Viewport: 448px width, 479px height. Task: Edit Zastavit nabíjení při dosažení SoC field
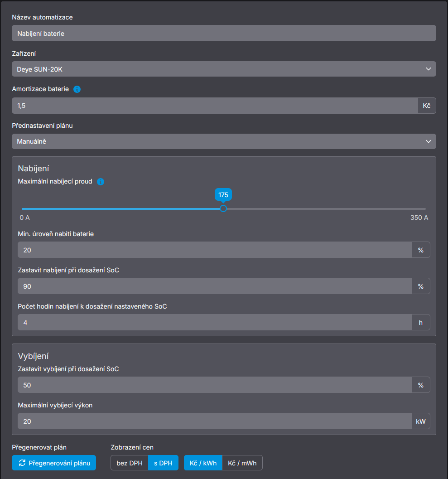215,286
